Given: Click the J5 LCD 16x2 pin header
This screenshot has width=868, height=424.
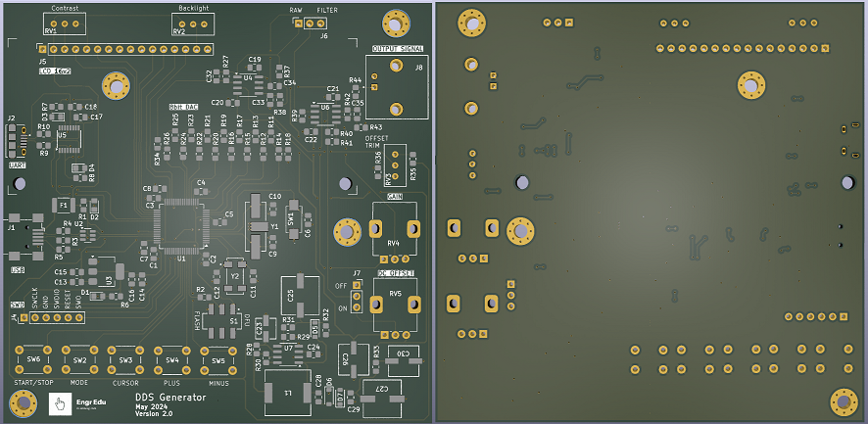Looking at the screenshot, I should (124, 48).
